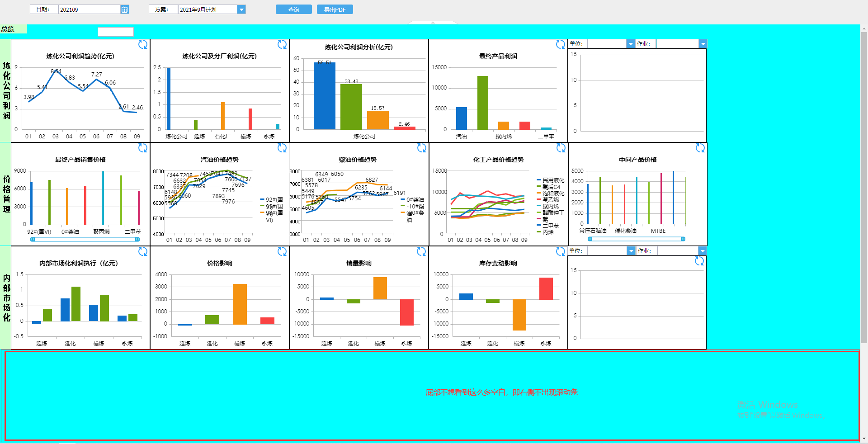Click orange 榆炼 bar in 库存变动影响
This screenshot has height=444, width=868.
pos(519,315)
